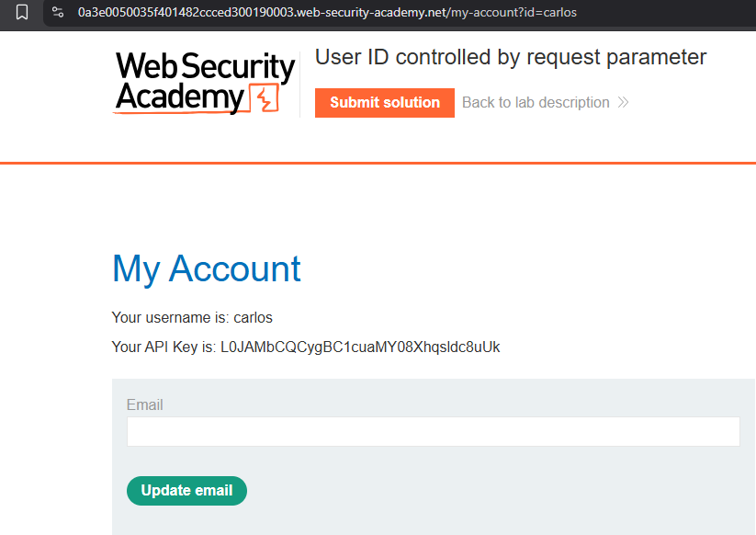Click the My Account heading
Screen dimensions: 756x535
point(207,268)
